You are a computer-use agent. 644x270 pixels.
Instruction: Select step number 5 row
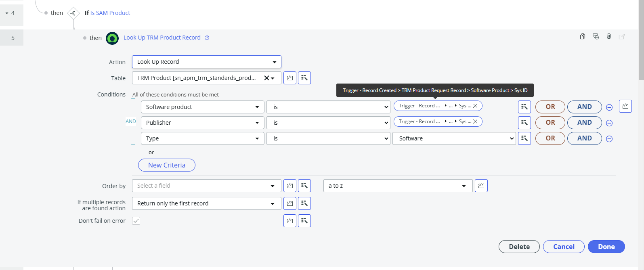[12, 38]
